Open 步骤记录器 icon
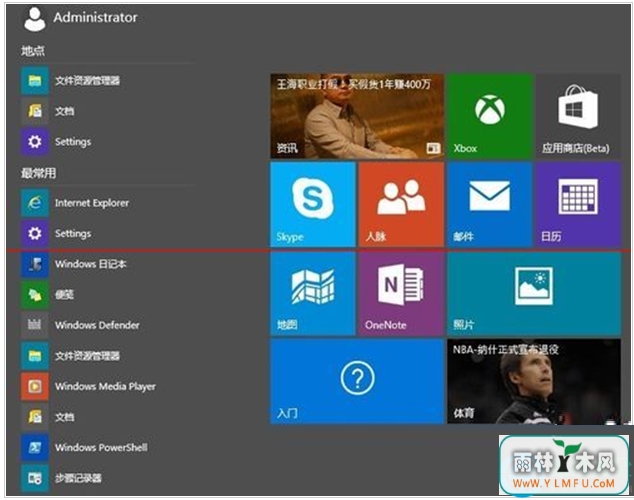The height and width of the screenshot is (500, 634). click(35, 478)
